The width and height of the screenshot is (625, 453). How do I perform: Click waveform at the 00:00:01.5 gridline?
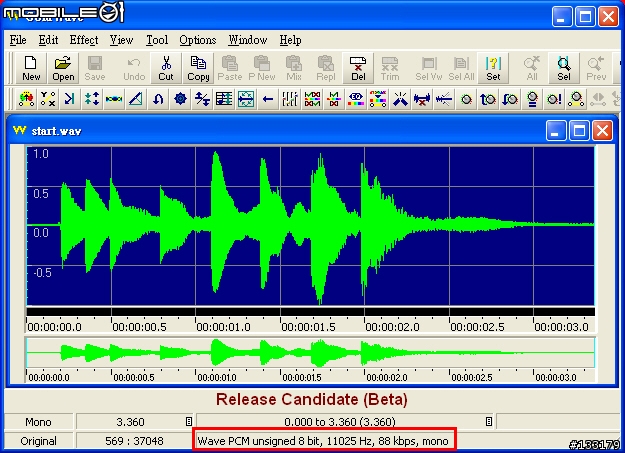[280, 226]
